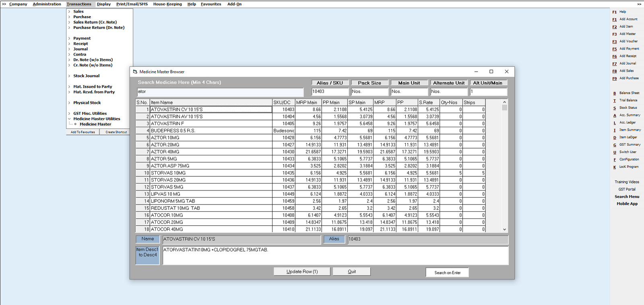Viewport: 644px width, 305px height.
Task: Click F2 Add Item shortcut
Action: (626, 27)
